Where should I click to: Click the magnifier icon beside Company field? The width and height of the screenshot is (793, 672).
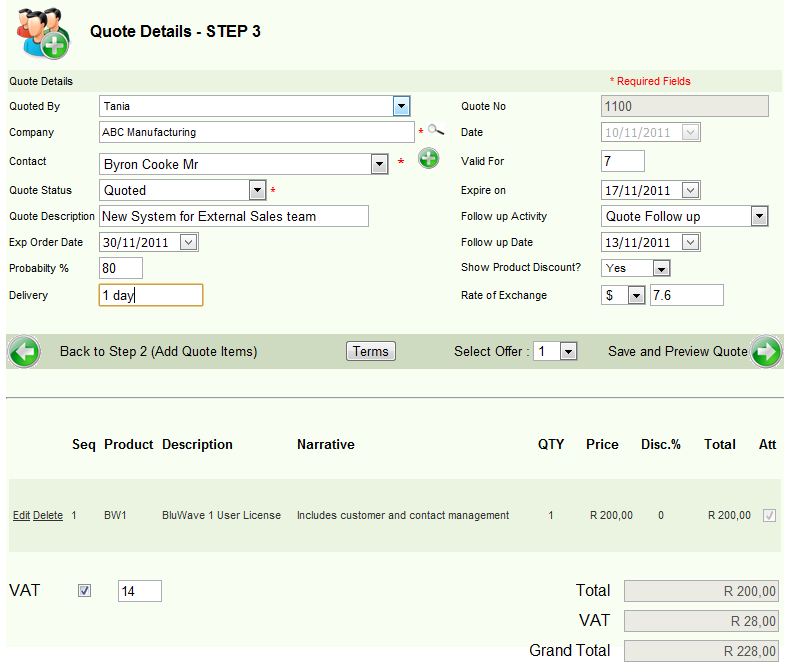click(435, 131)
